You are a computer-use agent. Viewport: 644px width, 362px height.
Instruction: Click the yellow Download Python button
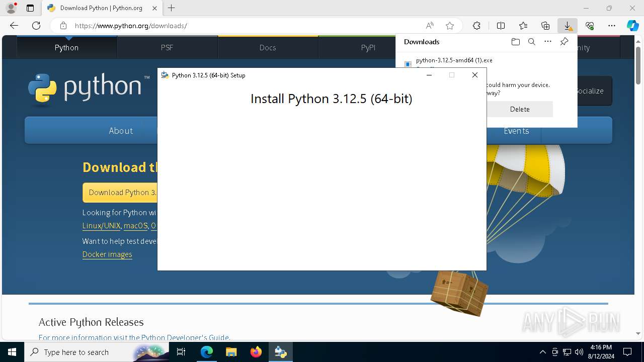point(120,193)
